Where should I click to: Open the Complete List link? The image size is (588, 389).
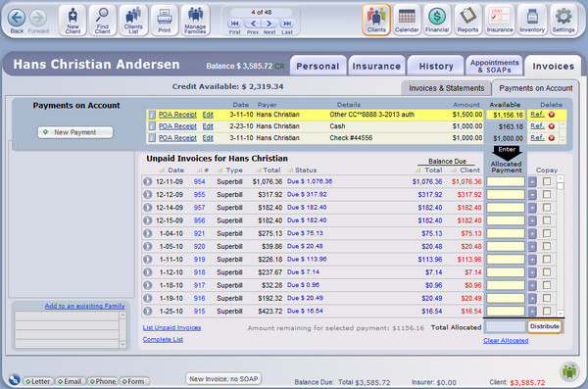pyautogui.click(x=163, y=339)
